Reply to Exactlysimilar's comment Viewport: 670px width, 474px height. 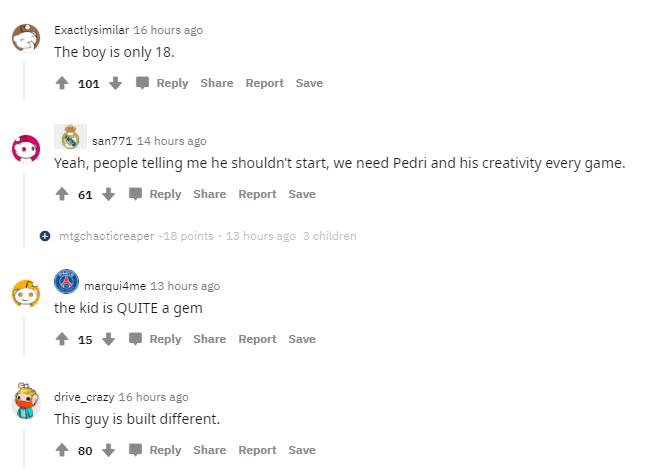(162, 83)
